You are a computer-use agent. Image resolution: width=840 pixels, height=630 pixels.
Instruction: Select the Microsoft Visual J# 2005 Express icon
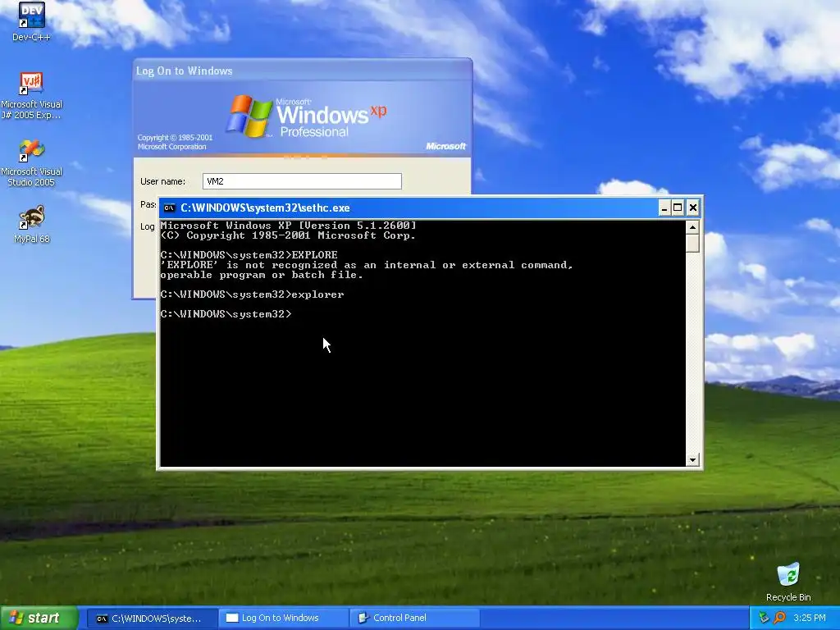[31, 96]
